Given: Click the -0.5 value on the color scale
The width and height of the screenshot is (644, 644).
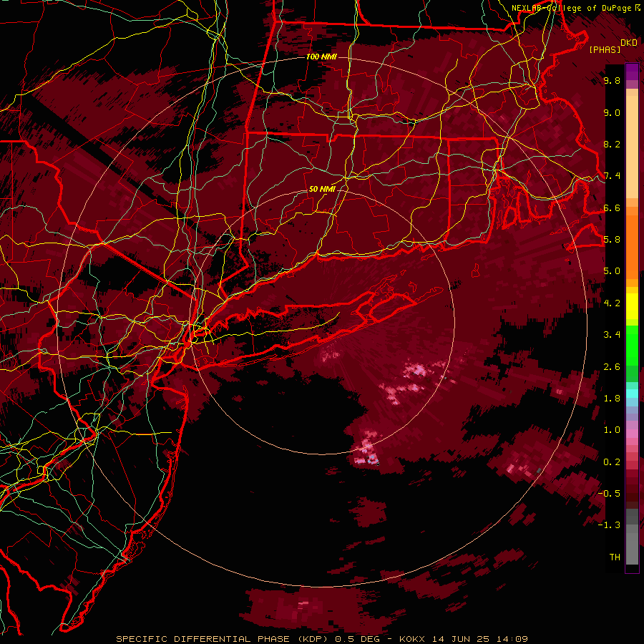Looking at the screenshot, I should (609, 493).
